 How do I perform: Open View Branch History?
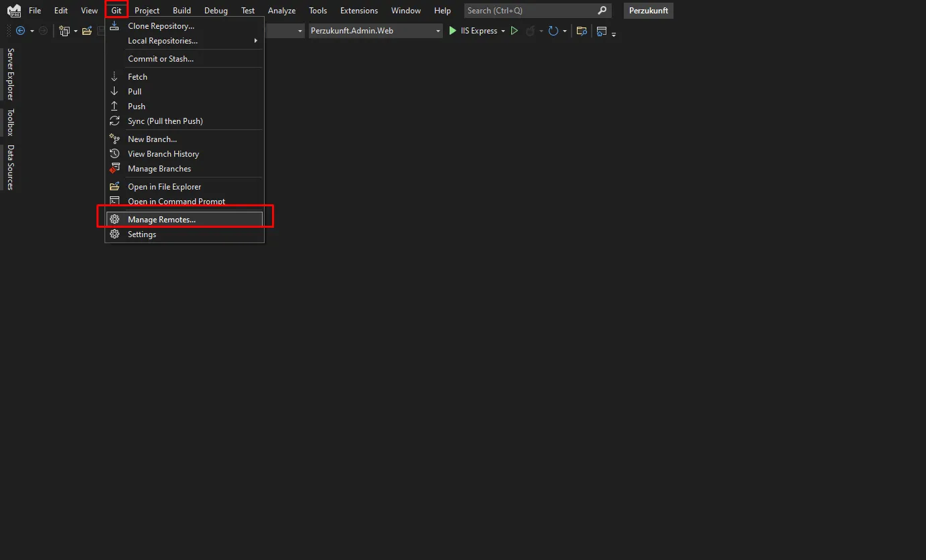click(184, 154)
